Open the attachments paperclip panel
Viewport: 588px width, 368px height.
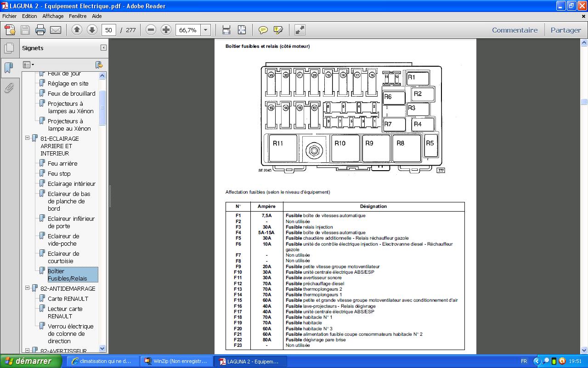(x=9, y=87)
